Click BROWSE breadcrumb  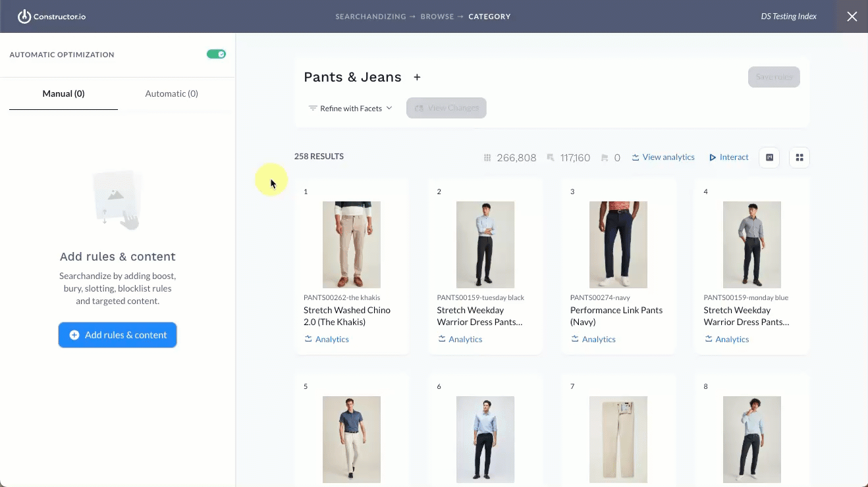[x=437, y=16]
